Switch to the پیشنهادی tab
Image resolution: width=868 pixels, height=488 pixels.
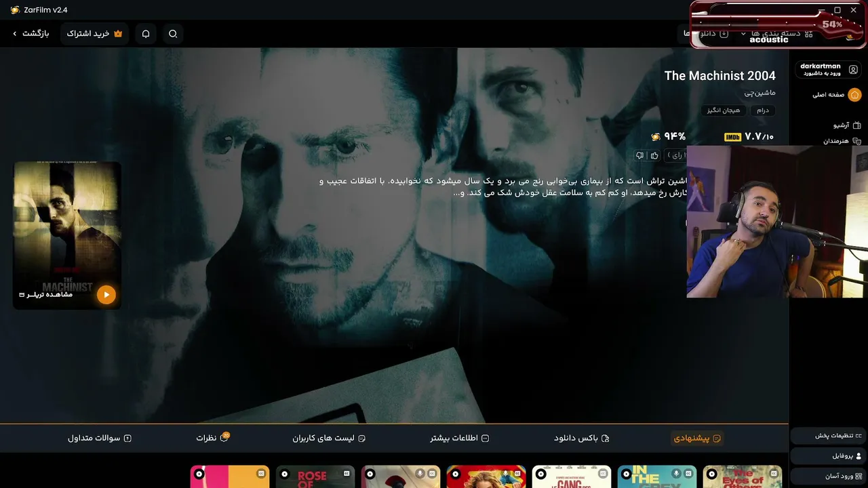click(697, 439)
